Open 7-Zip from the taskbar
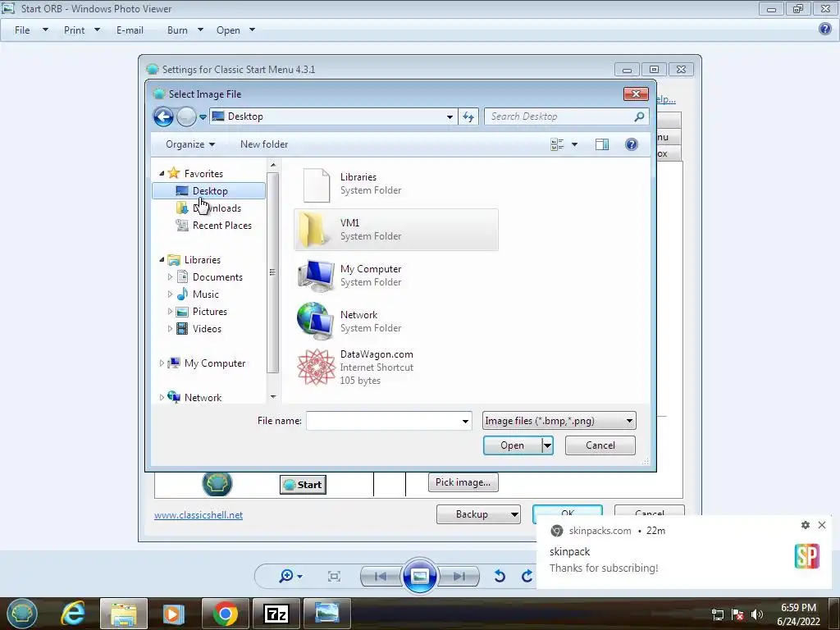840x630 pixels. click(276, 614)
